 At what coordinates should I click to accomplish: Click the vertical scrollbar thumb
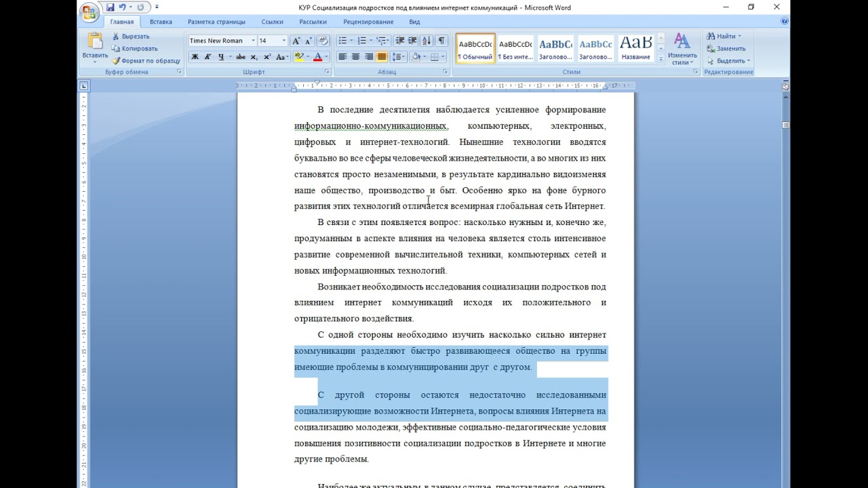click(786, 125)
